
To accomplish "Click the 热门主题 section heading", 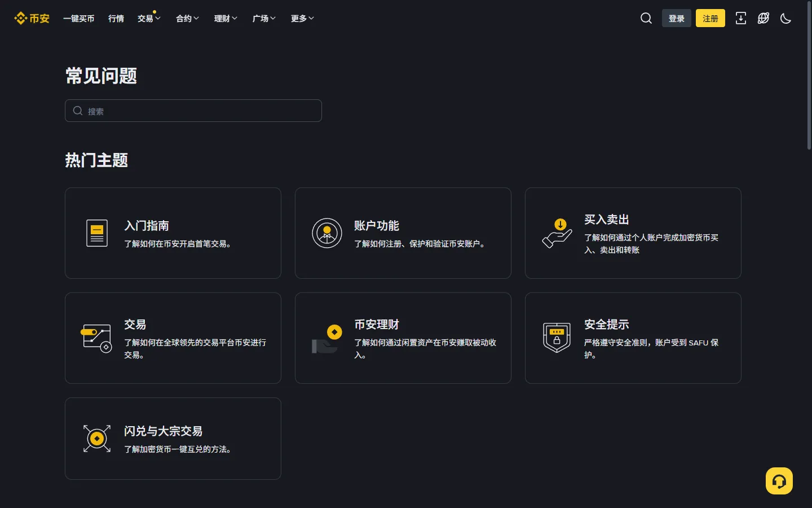I will (96, 160).
